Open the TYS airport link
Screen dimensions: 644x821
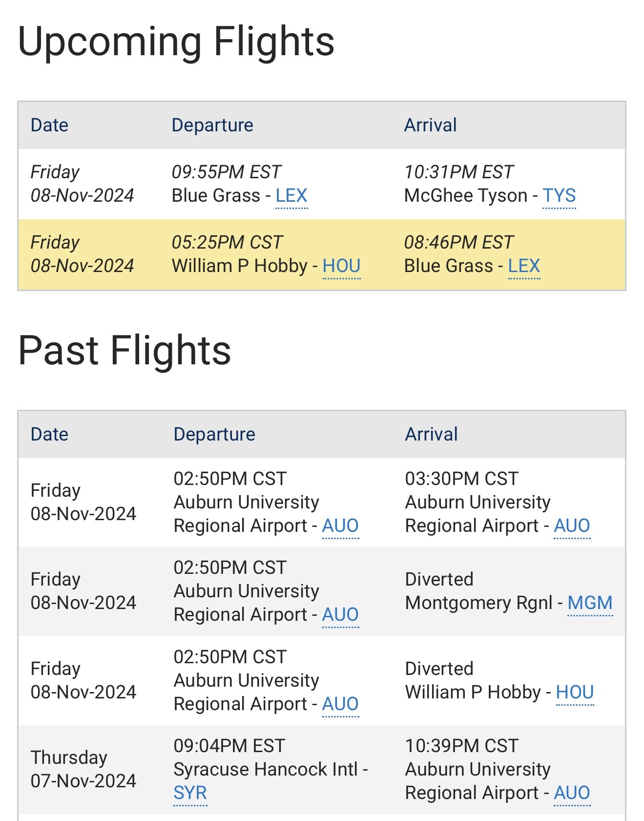coord(559,196)
